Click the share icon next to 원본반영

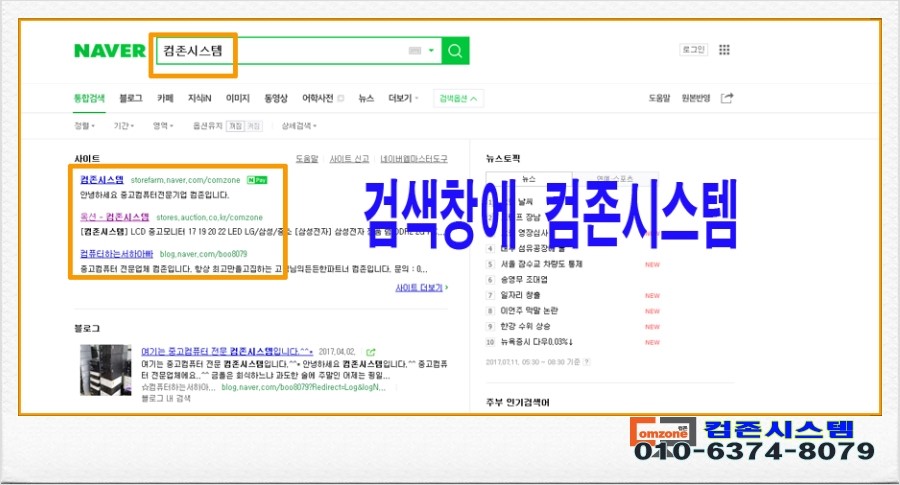click(727, 98)
